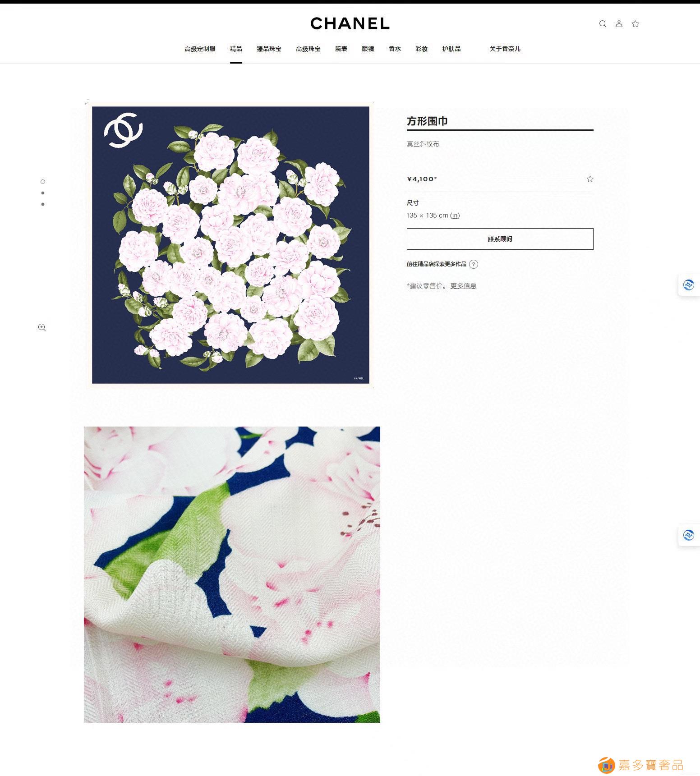Open the 更多信息 link
Viewport: 700px width, 776px height.
click(463, 286)
